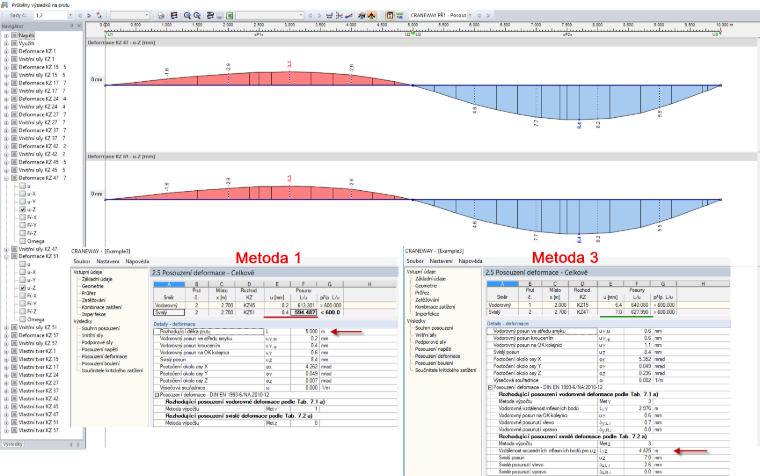Click the settings icon after the zoom icons
Image resolution: width=760 pixels, height=476 pixels.
tap(210, 16)
